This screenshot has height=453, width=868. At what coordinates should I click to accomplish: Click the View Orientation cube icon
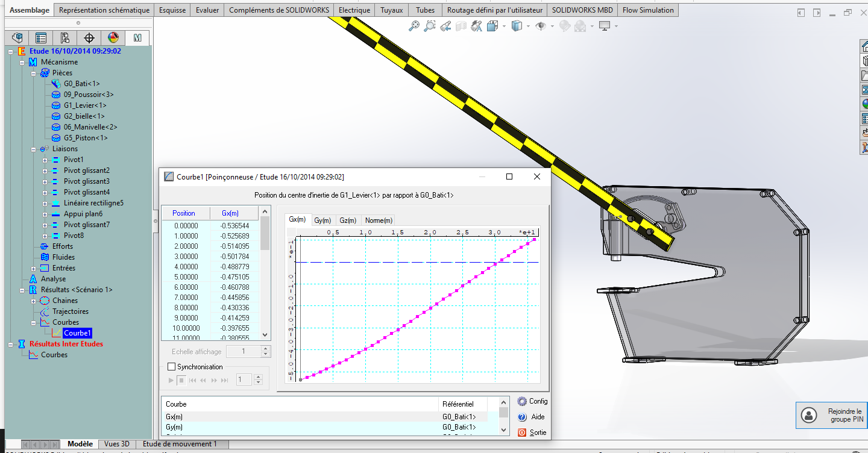pos(492,26)
